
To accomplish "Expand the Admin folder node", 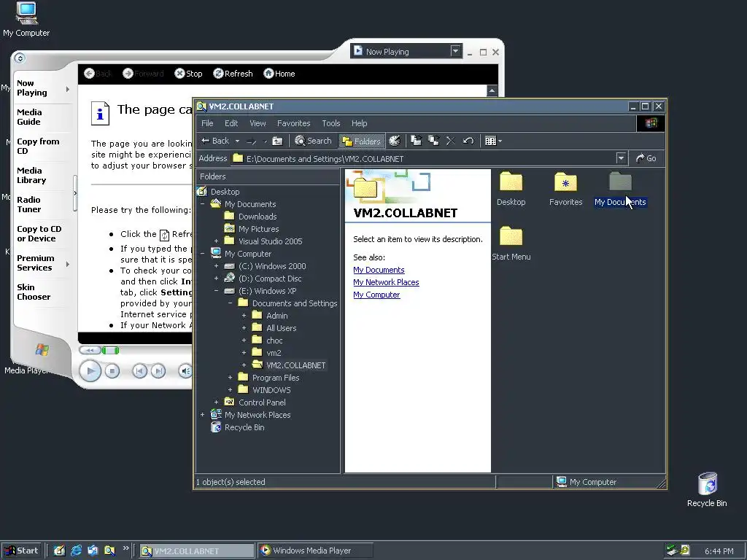I will point(244,315).
